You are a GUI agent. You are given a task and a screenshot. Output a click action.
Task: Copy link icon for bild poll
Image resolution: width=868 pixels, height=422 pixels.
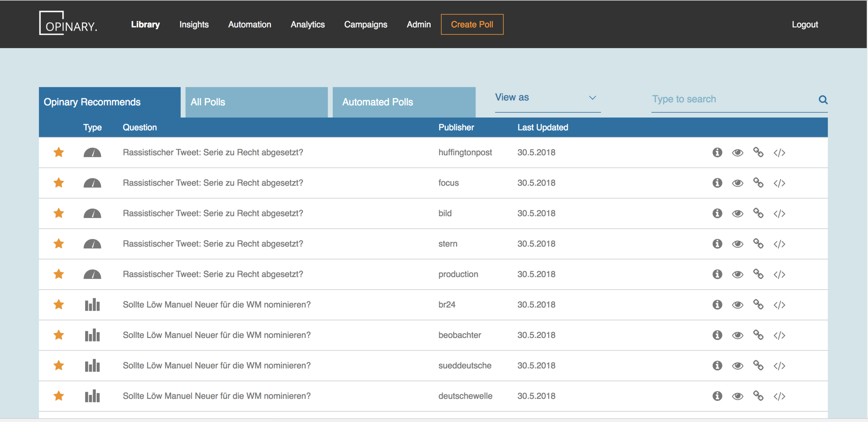click(758, 213)
